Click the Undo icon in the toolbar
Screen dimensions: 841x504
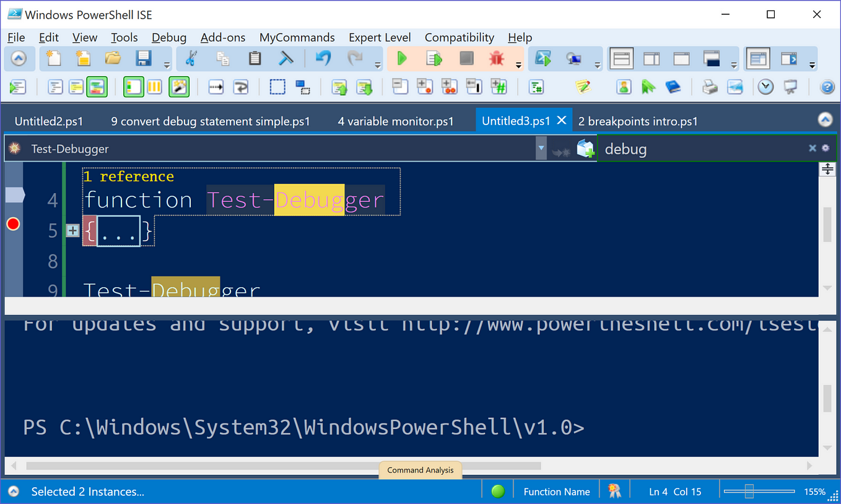click(x=321, y=58)
